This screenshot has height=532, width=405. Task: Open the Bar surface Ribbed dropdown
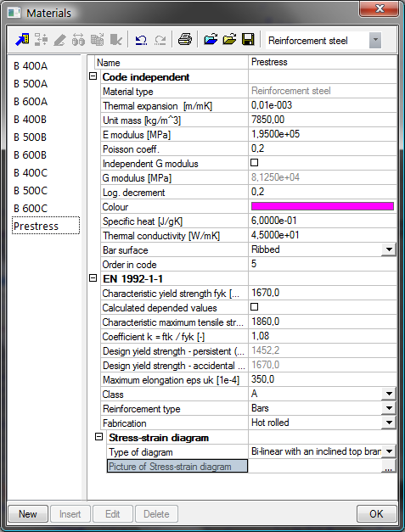pyautogui.click(x=389, y=249)
